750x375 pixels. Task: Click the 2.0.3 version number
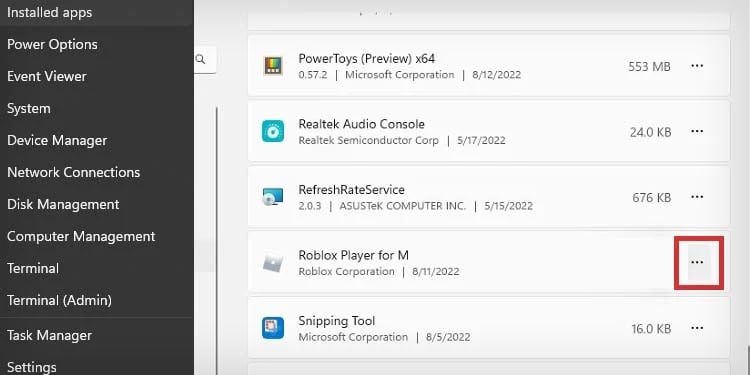tap(309, 206)
